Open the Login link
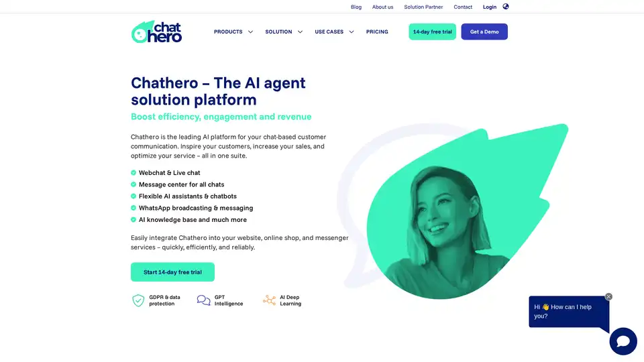 pyautogui.click(x=490, y=7)
